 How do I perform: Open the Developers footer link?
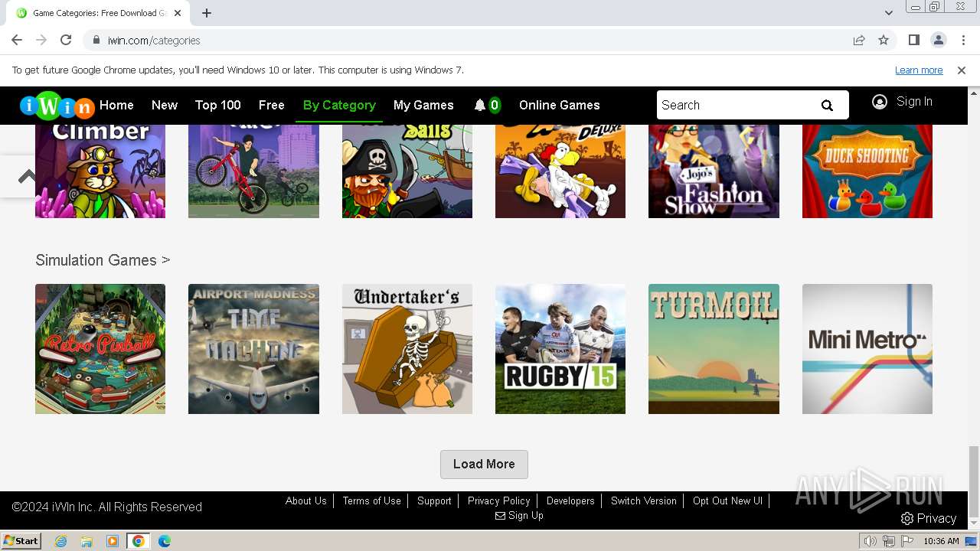coord(570,501)
